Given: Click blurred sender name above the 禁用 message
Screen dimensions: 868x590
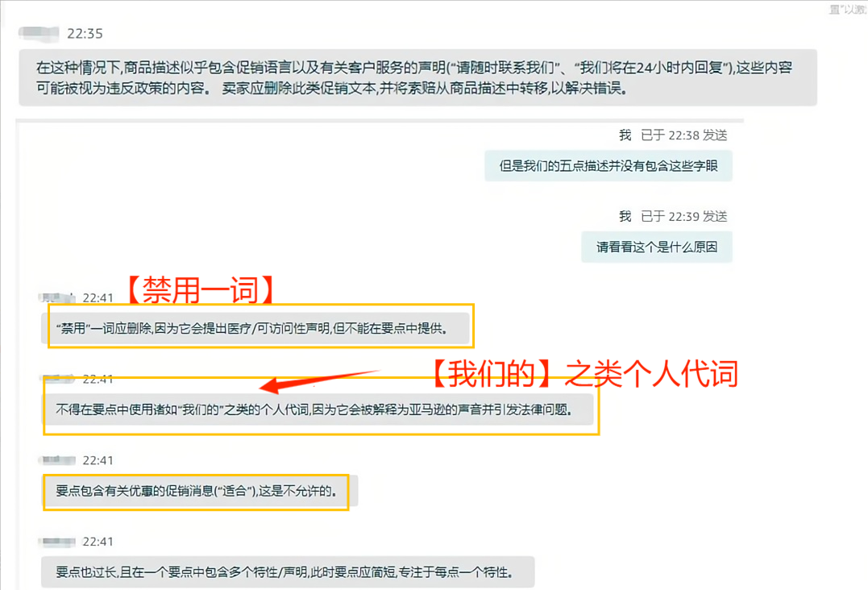Looking at the screenshot, I should (57, 297).
